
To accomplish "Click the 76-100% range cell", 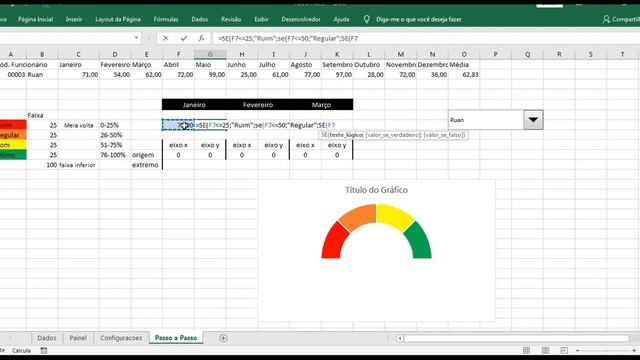I will pos(115,155).
